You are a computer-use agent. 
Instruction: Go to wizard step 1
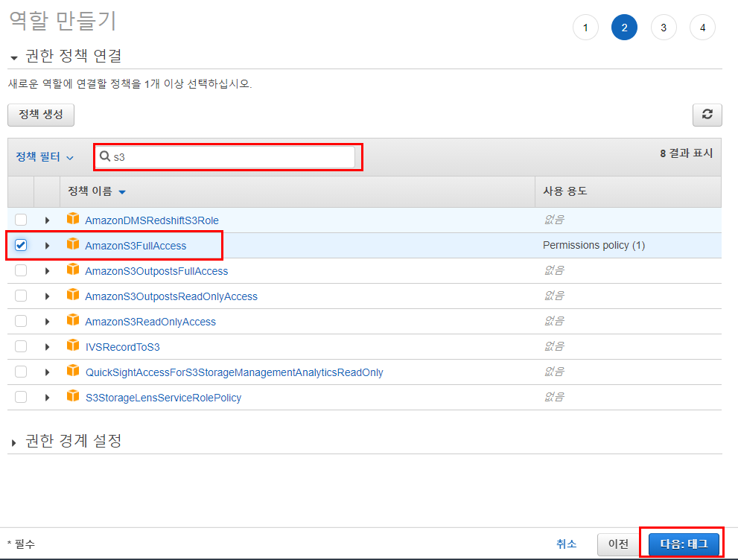tap(585, 28)
